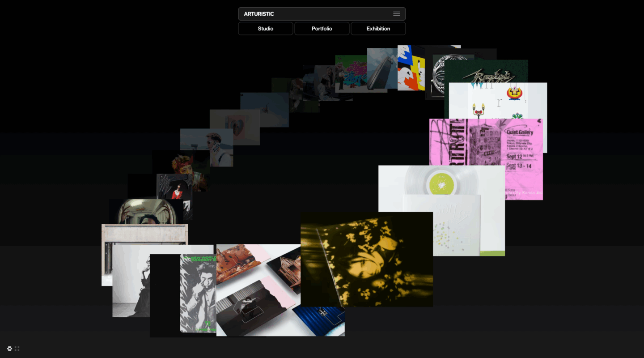Screen dimensions: 644x358
Task: Switch to the grid view icon
Action: coord(17,349)
